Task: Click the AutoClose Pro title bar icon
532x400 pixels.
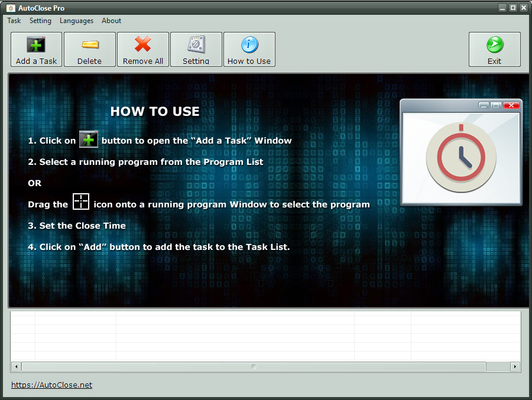Action: pos(10,8)
